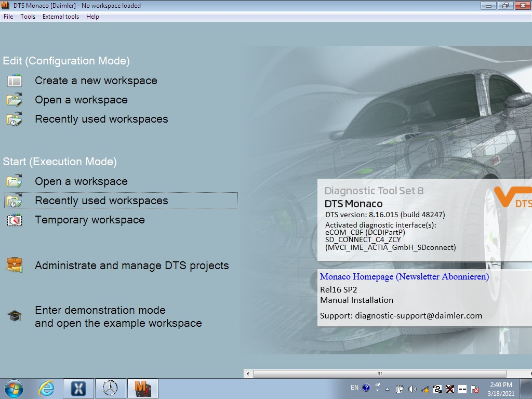Image resolution: width=532 pixels, height=399 pixels.
Task: Click the Rel16 SP2 text
Action: [x=339, y=290]
